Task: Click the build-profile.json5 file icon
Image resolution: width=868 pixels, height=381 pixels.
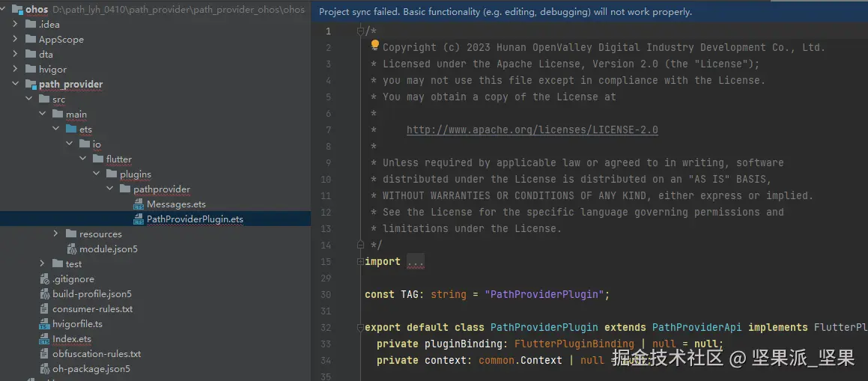Action: point(44,293)
